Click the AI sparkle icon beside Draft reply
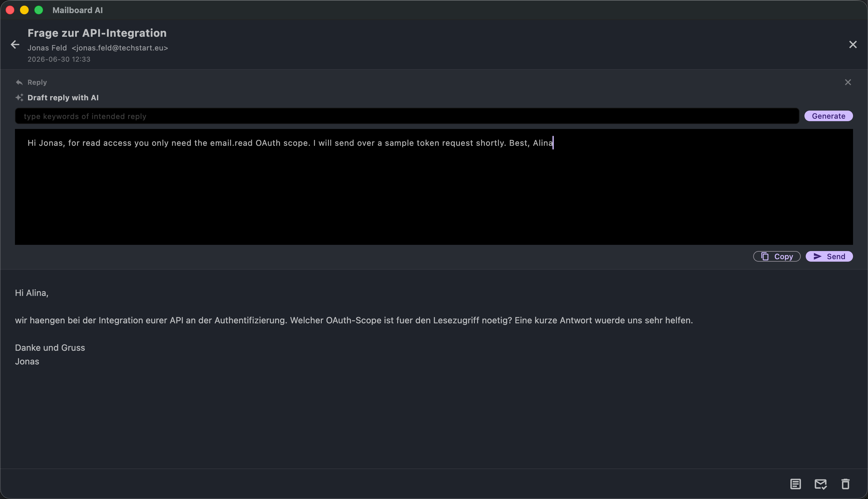The image size is (868, 499). click(x=19, y=98)
